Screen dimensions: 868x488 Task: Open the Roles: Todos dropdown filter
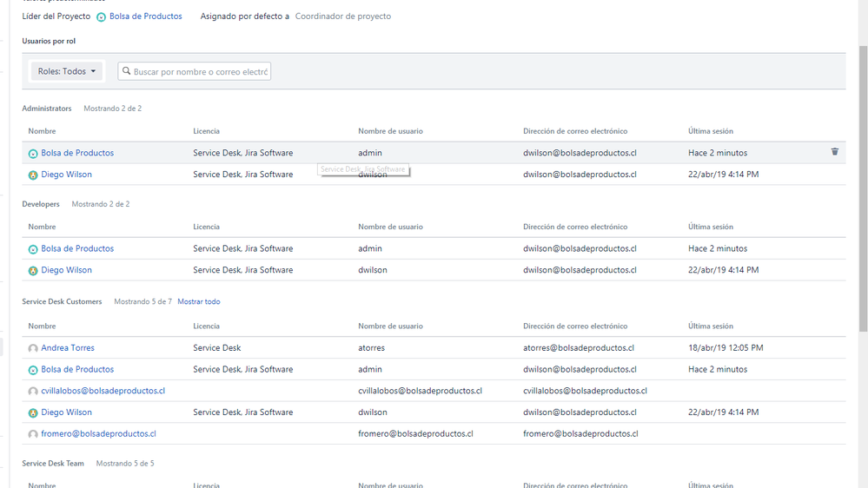(x=66, y=71)
